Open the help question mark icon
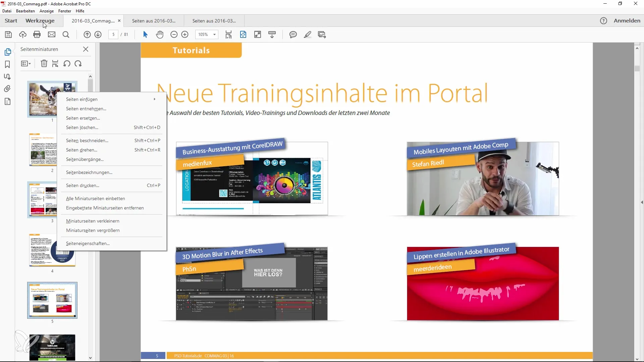 (603, 21)
